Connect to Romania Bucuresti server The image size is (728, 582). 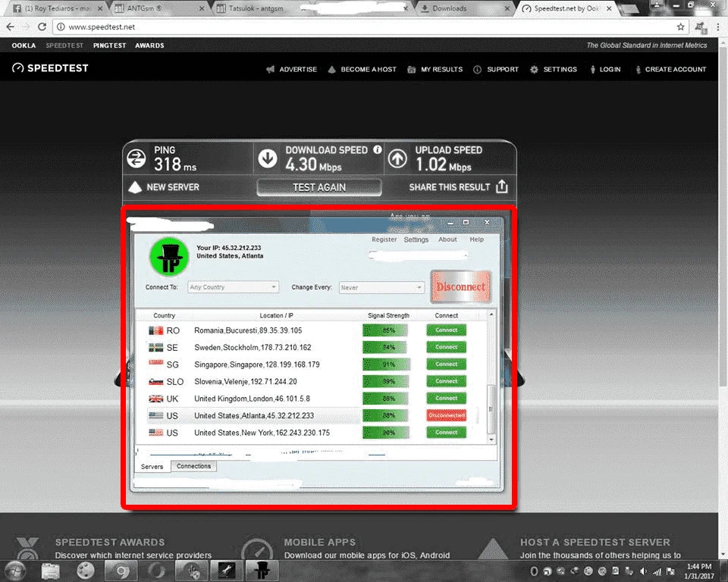[446, 330]
